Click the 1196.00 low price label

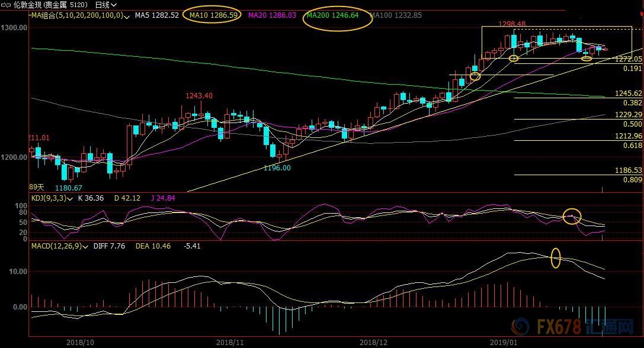[277, 168]
